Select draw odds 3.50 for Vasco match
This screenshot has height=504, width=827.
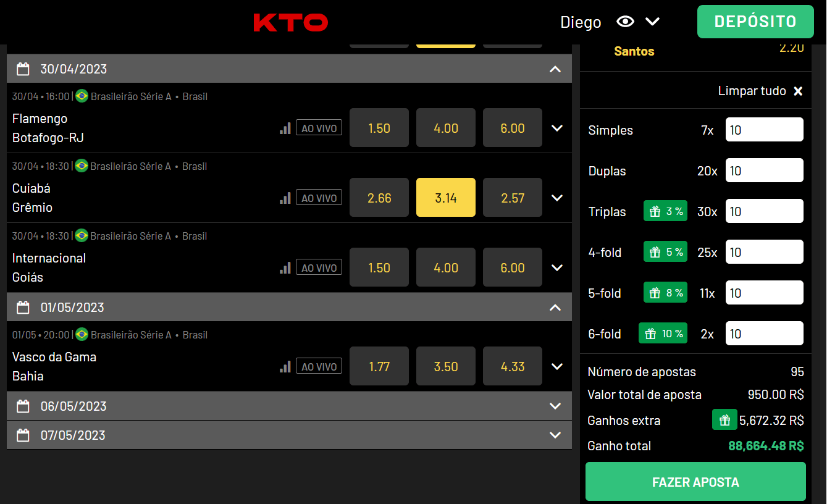(446, 366)
